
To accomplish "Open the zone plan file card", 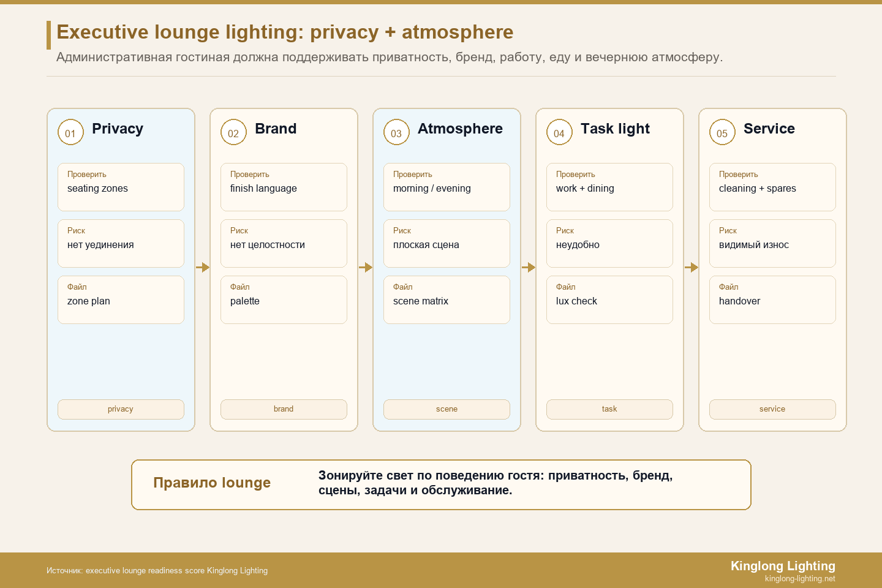I will [x=121, y=300].
